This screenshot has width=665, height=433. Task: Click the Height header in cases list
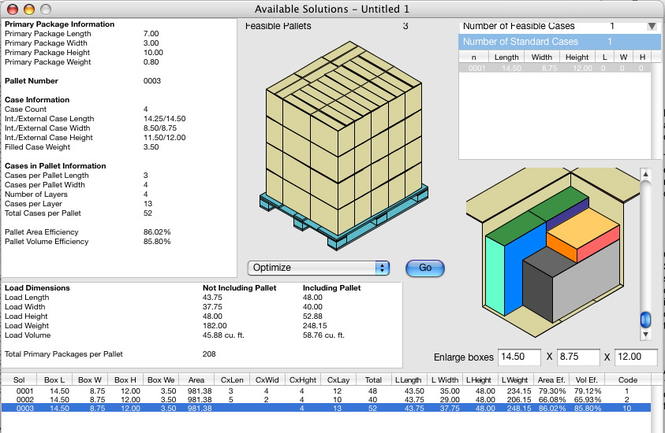(577, 57)
